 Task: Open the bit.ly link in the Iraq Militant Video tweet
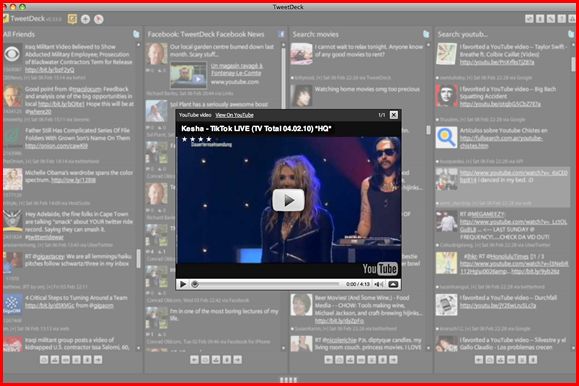click(49, 69)
